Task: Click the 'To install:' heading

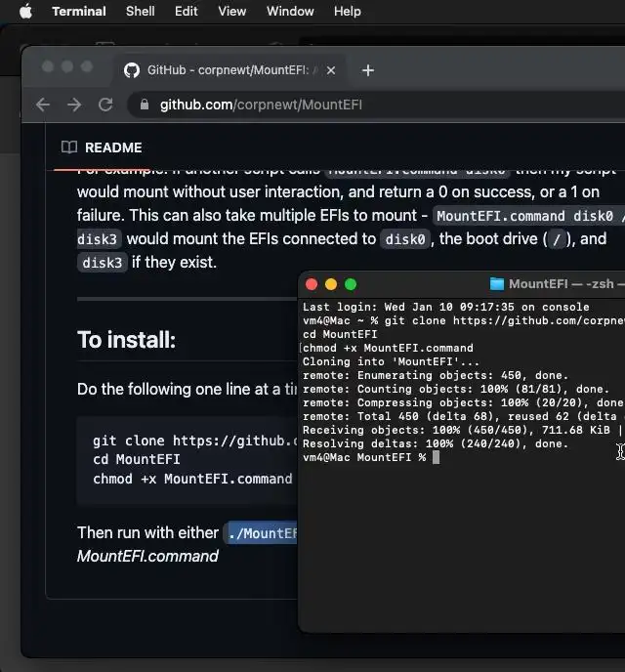Action: pos(126,340)
